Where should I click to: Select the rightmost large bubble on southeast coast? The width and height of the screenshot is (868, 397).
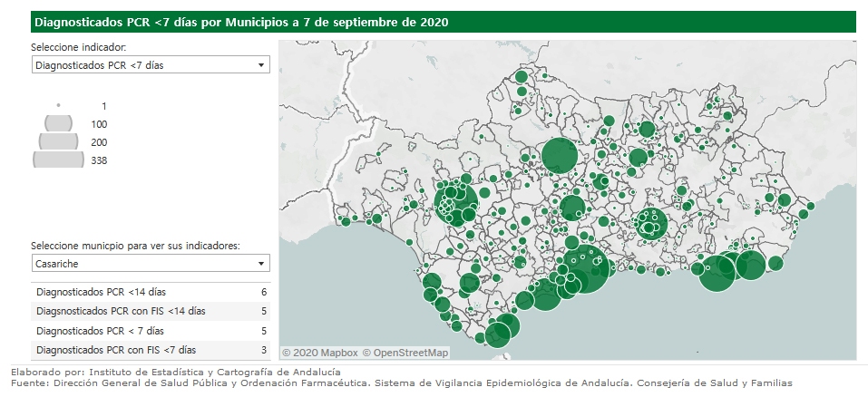click(x=750, y=266)
